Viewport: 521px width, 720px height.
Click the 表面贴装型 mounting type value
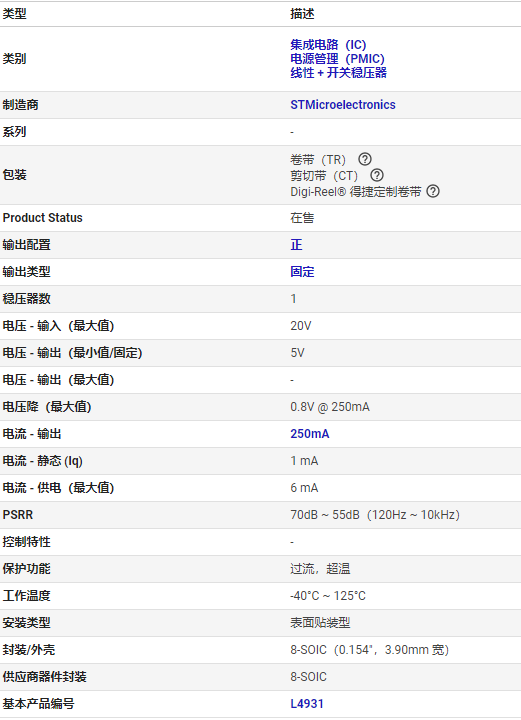320,623
